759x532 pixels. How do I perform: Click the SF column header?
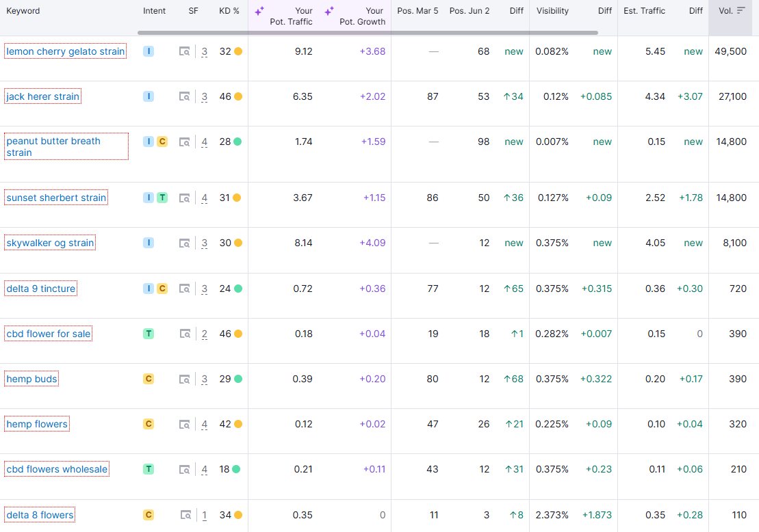point(193,11)
